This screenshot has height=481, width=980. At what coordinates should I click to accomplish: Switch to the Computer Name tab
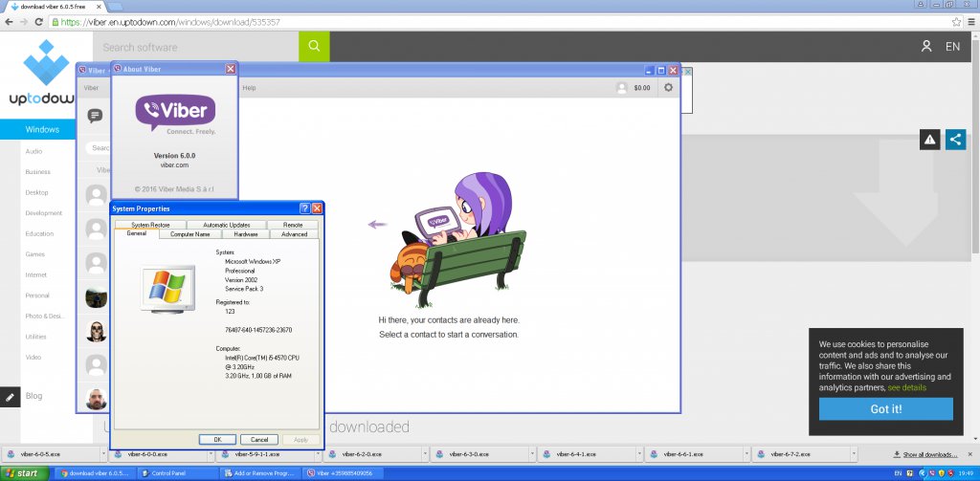(x=189, y=234)
